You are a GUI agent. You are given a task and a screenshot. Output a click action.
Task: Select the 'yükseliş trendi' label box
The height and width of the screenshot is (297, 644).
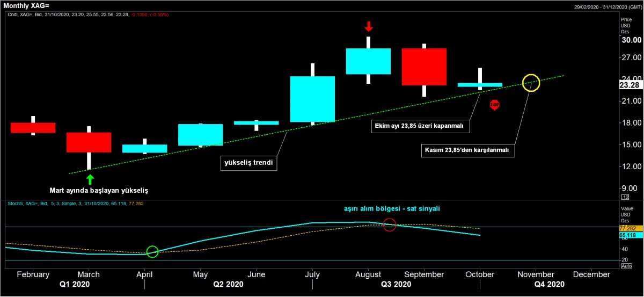[249, 163]
